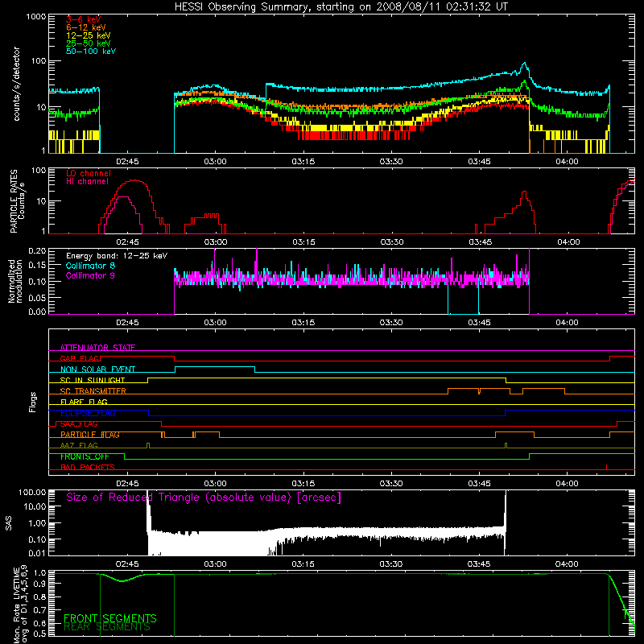The image size is (644, 644).
Task: Select the PARTICLE FLAG label
Action: click(x=90, y=435)
